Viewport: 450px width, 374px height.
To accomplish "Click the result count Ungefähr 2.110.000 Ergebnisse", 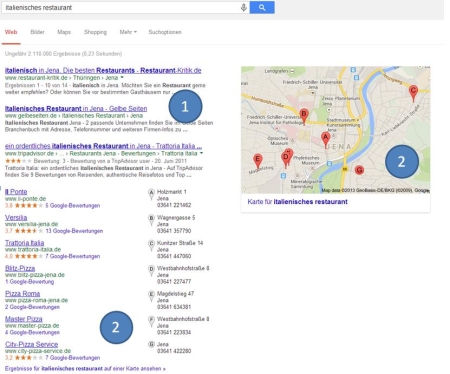I will tap(63, 54).
